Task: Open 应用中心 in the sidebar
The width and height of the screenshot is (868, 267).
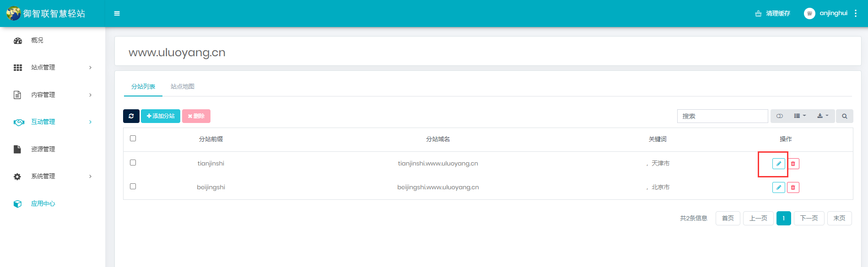Action: 43,204
